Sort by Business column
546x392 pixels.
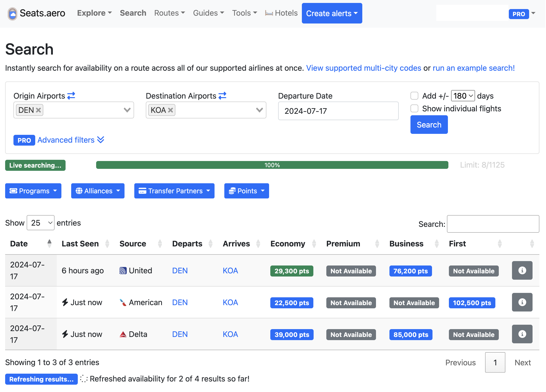pyautogui.click(x=437, y=244)
